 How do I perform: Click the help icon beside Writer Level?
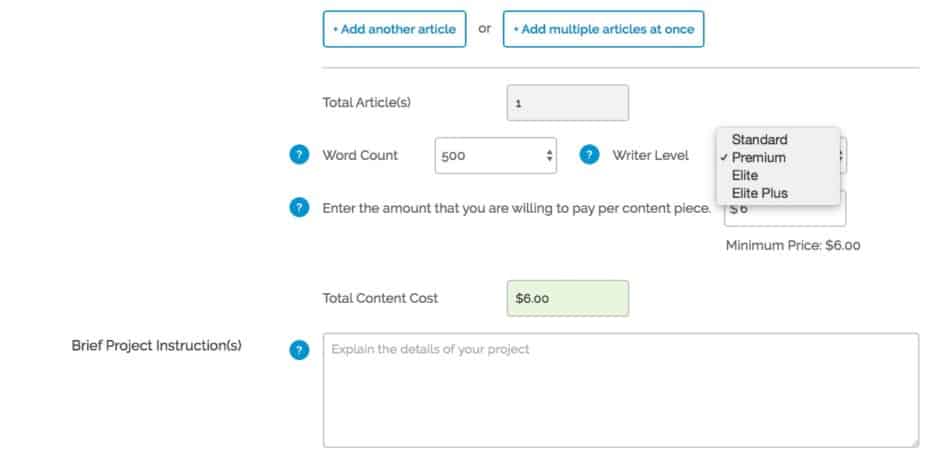coord(590,155)
